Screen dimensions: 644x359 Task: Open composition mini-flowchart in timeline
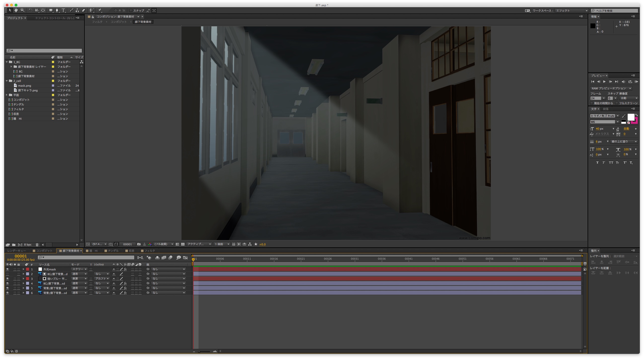pyautogui.click(x=140, y=257)
